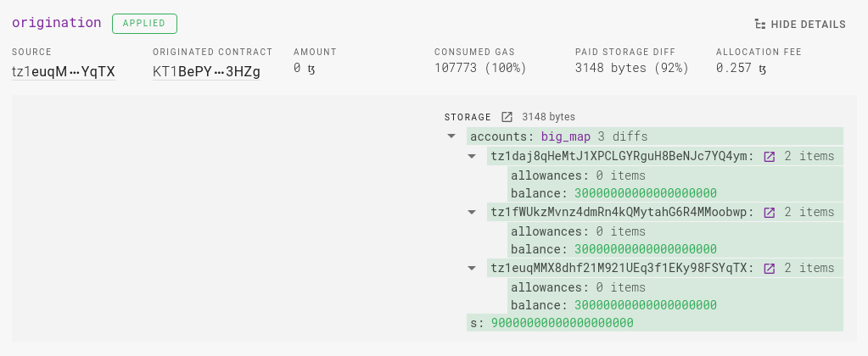Viewport: 868px width, 356px height.
Task: Click the hide details tree icon
Action: 760,25
